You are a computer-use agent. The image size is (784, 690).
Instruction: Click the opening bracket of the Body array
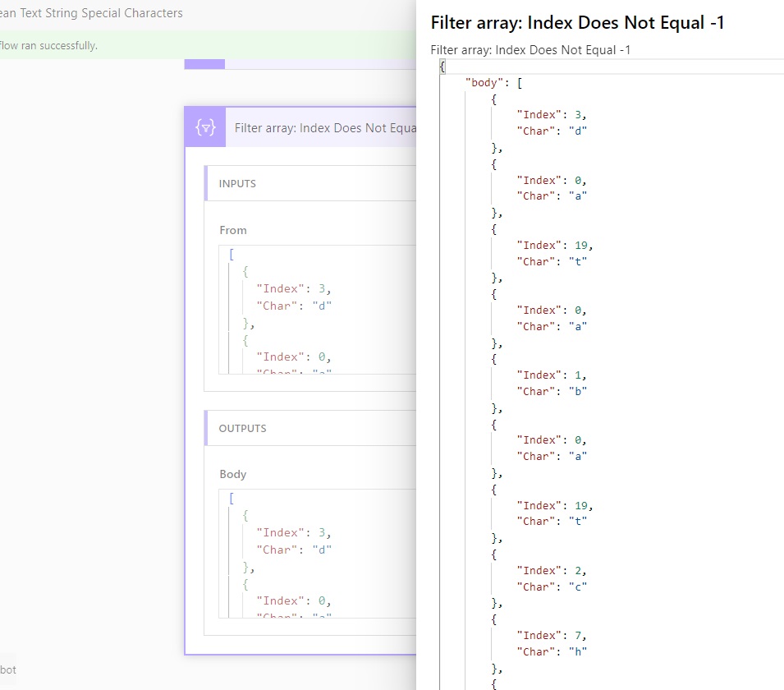pyautogui.click(x=232, y=498)
